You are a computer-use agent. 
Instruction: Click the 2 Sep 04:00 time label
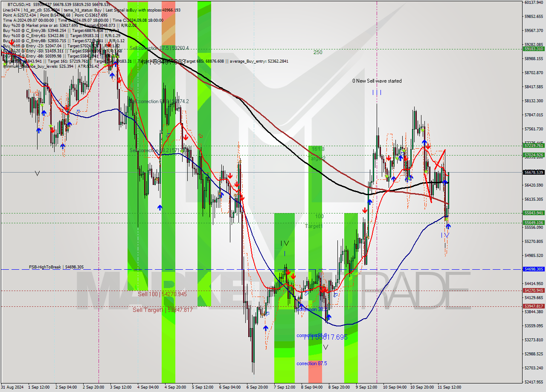coord(67,387)
